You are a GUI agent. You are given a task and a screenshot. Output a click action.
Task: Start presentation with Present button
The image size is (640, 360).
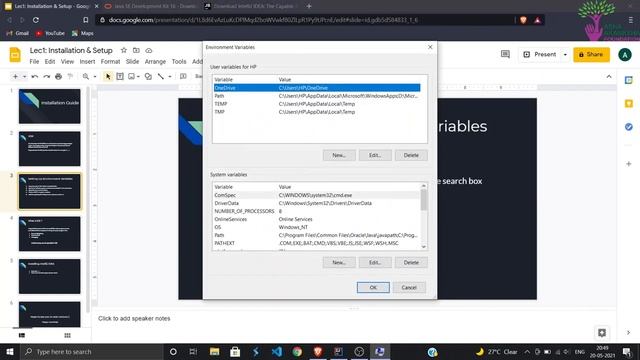[x=540, y=54]
